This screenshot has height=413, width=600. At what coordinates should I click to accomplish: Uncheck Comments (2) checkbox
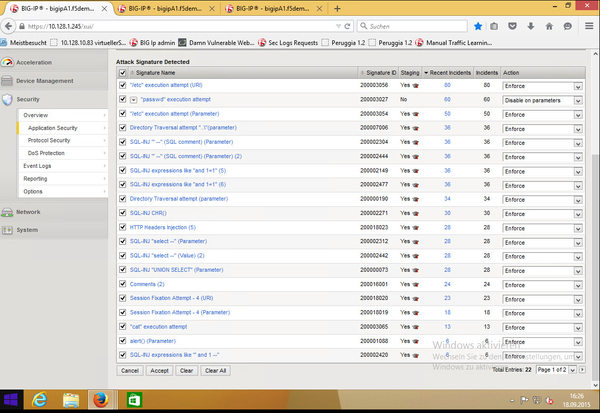pos(122,284)
